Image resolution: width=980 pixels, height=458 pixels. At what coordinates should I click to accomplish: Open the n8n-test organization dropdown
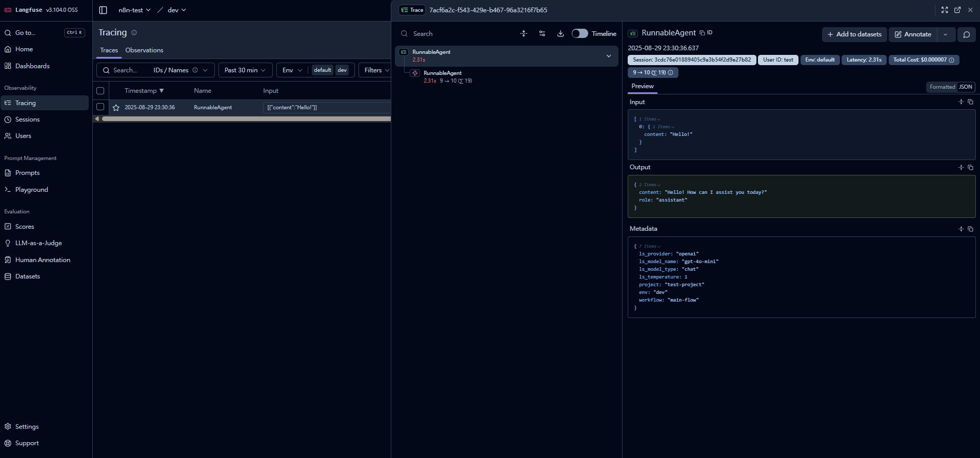[x=134, y=10]
